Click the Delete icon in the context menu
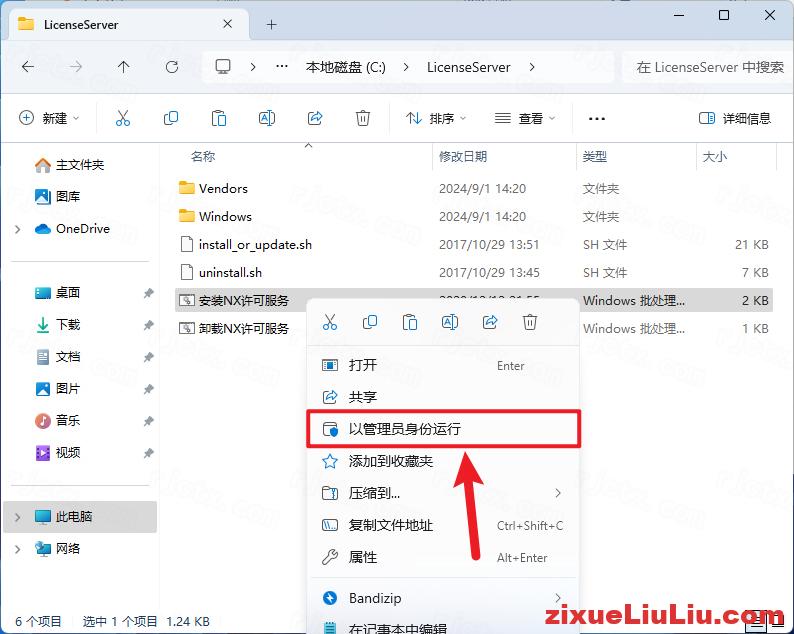 (530, 322)
